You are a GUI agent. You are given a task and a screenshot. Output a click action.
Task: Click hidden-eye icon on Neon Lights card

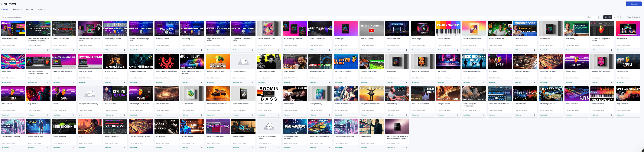coord(10,83)
